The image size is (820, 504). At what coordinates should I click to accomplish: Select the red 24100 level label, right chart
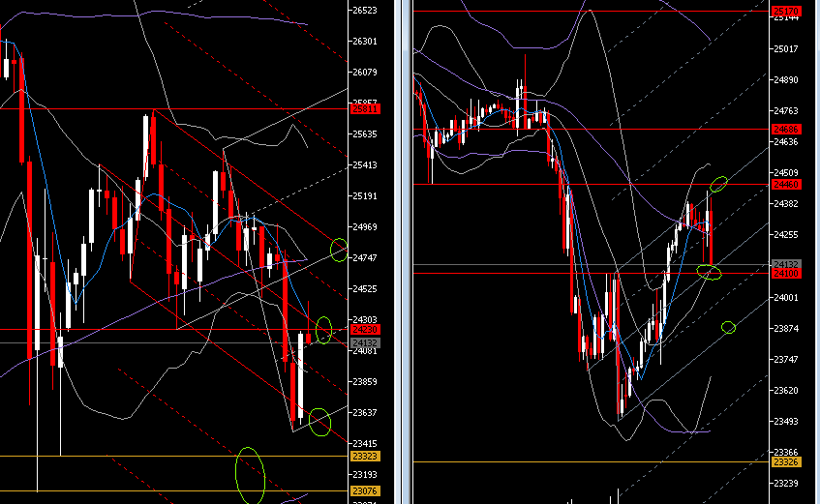click(x=786, y=274)
